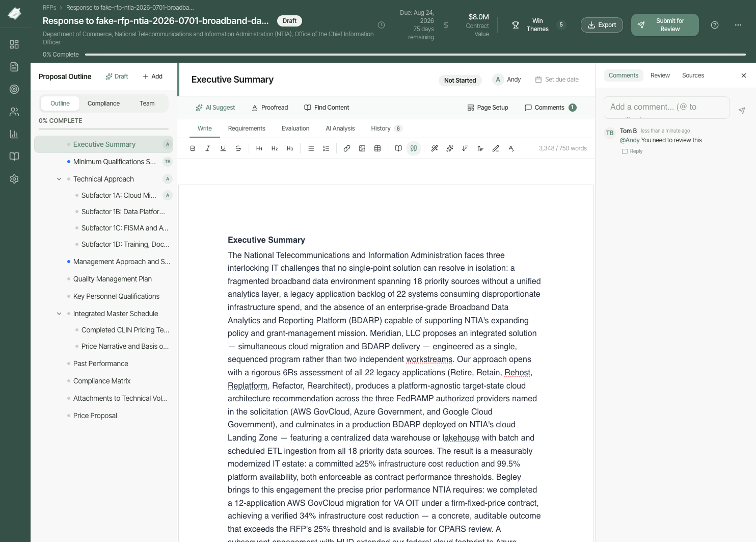
Task: Open the History tab
Action: [387, 128]
